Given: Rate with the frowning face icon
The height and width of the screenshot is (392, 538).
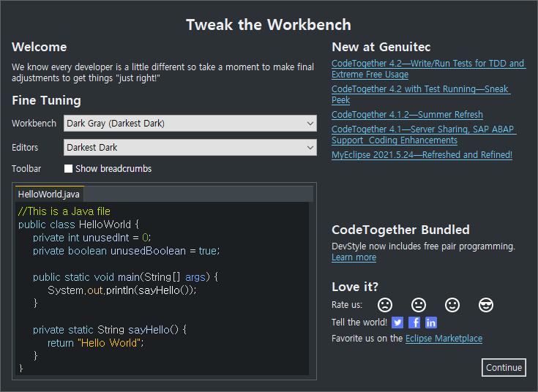Looking at the screenshot, I should 384,305.
